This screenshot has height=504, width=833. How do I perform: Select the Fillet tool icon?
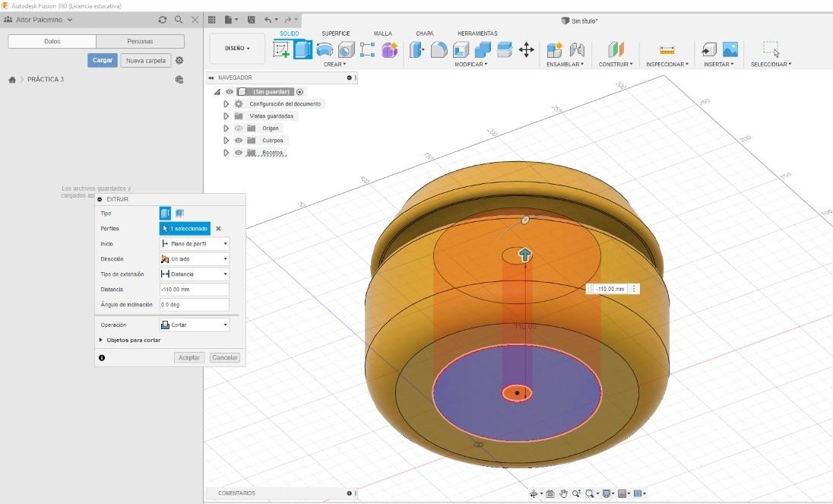pyautogui.click(x=439, y=50)
